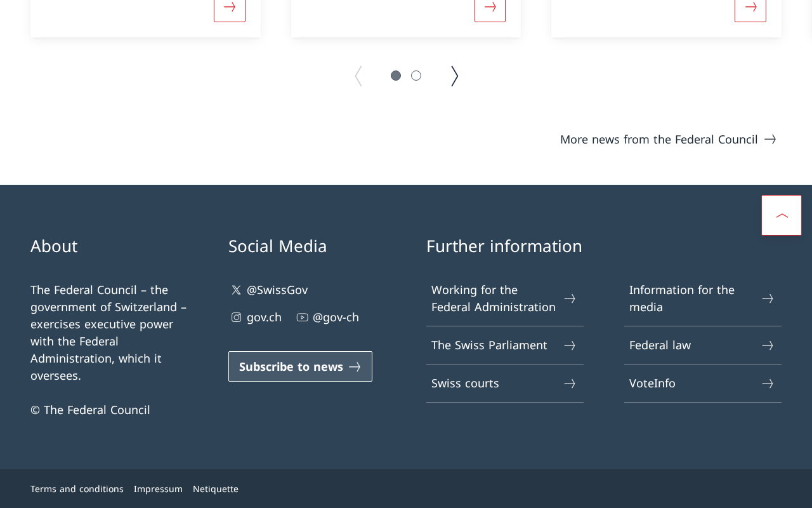
Task: Select first carousel page dot
Action: (x=396, y=76)
